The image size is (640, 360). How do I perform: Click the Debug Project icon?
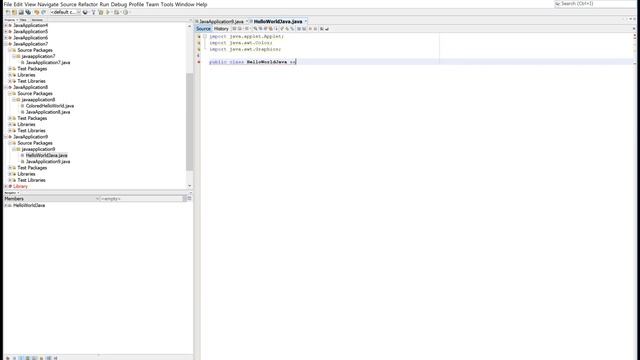[116, 12]
